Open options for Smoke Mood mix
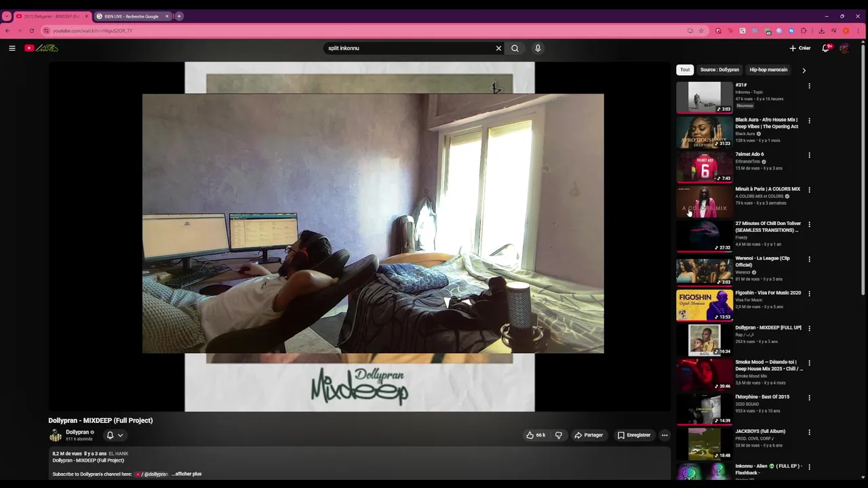 pyautogui.click(x=809, y=363)
